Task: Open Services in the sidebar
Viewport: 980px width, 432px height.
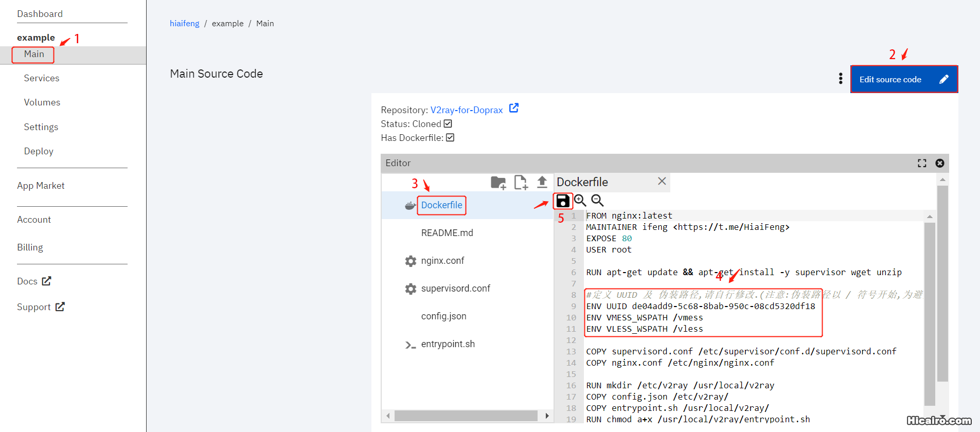Action: coord(42,78)
